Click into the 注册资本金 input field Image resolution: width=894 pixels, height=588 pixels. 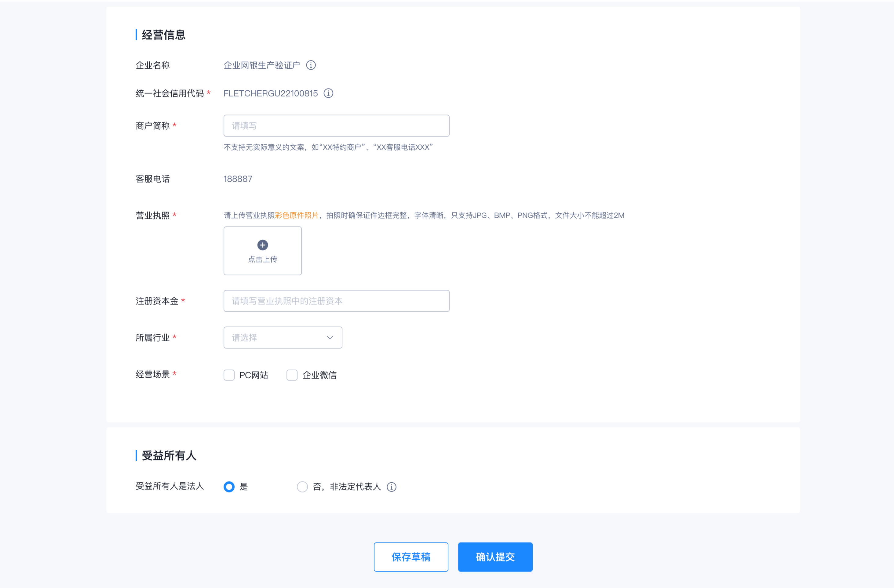[336, 301]
